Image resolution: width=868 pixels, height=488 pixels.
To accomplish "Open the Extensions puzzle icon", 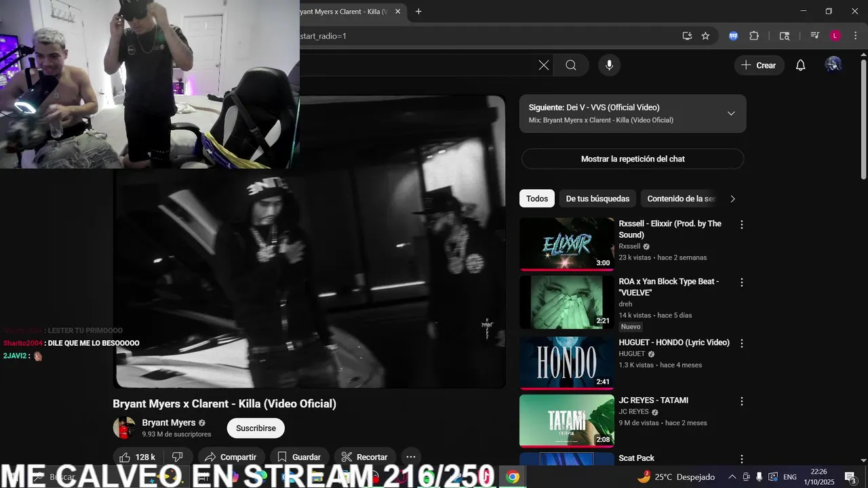I will click(754, 36).
